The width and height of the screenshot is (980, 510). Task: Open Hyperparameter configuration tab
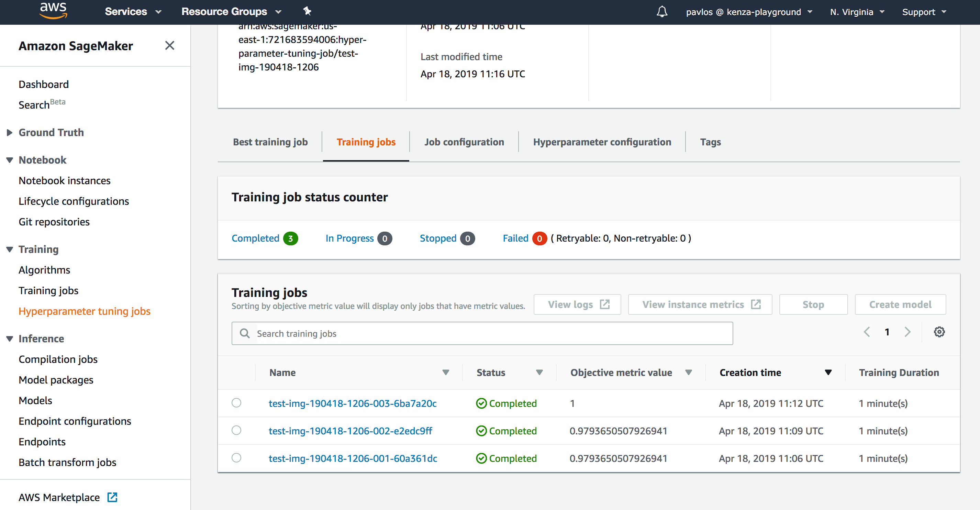coord(602,142)
